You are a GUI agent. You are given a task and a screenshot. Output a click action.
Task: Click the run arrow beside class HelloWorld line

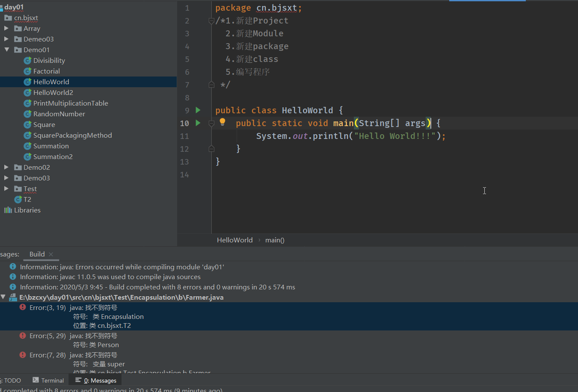[198, 110]
